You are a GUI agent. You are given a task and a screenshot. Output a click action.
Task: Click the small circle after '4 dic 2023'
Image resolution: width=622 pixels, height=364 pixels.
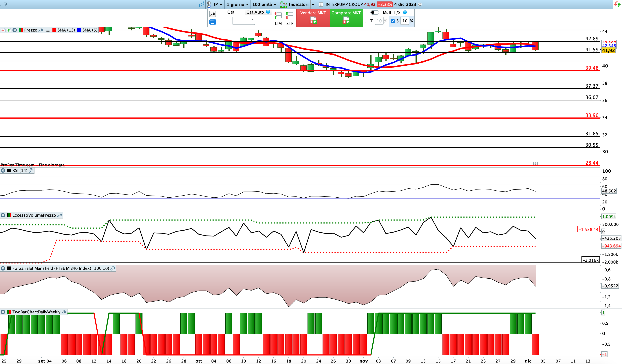tap(420, 4)
